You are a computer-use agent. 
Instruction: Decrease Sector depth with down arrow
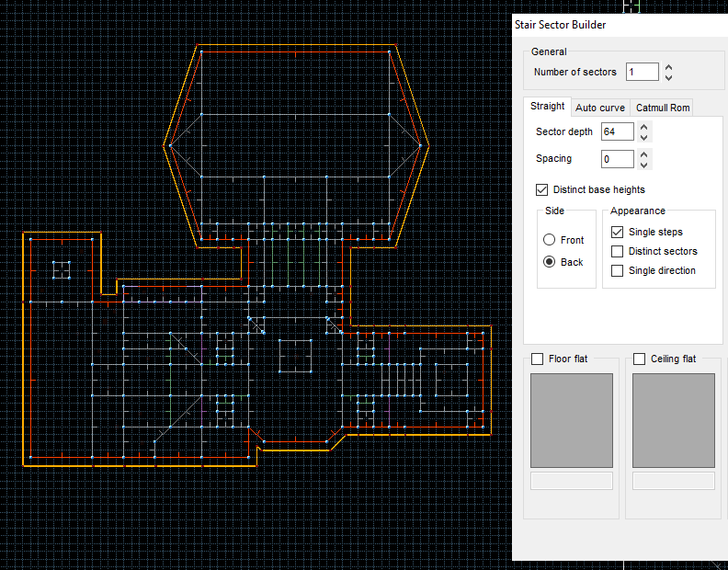(x=644, y=137)
